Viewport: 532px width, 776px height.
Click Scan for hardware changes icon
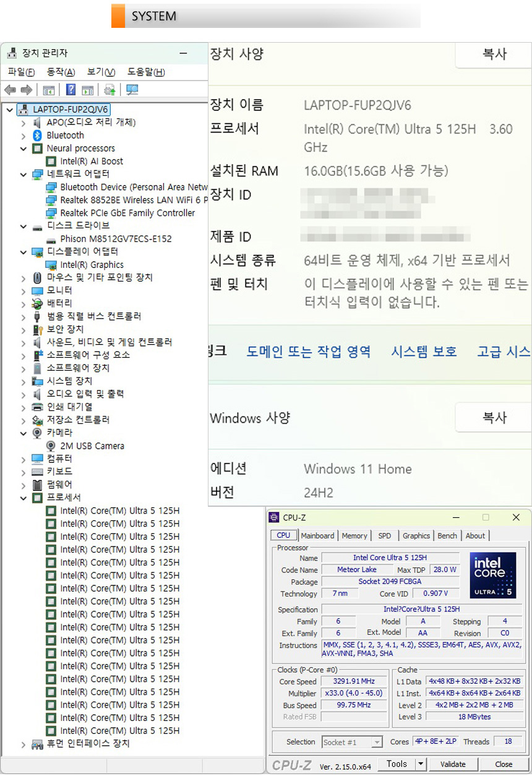coord(132,90)
